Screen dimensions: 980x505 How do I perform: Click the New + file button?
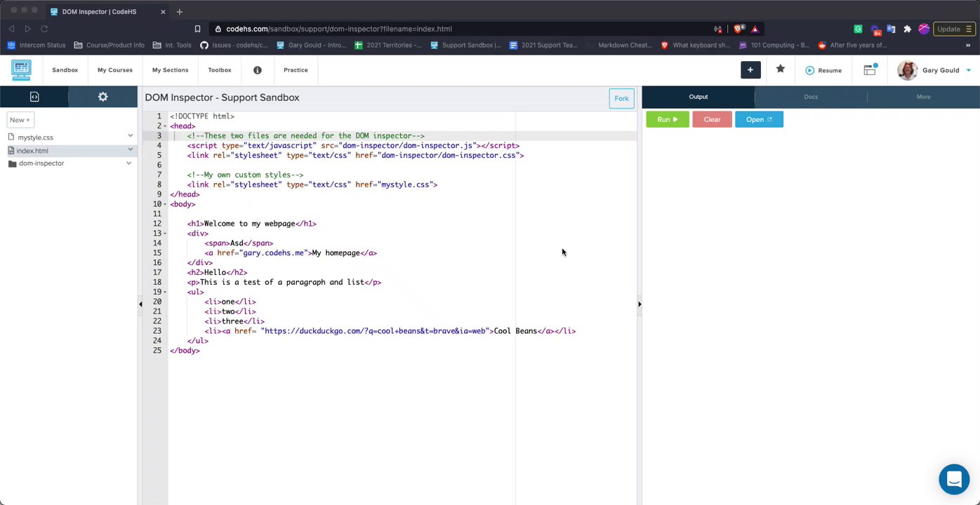tap(20, 120)
